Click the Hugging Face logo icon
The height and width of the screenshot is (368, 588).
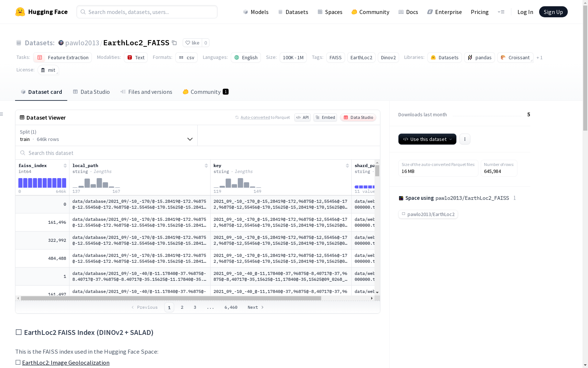(x=20, y=12)
